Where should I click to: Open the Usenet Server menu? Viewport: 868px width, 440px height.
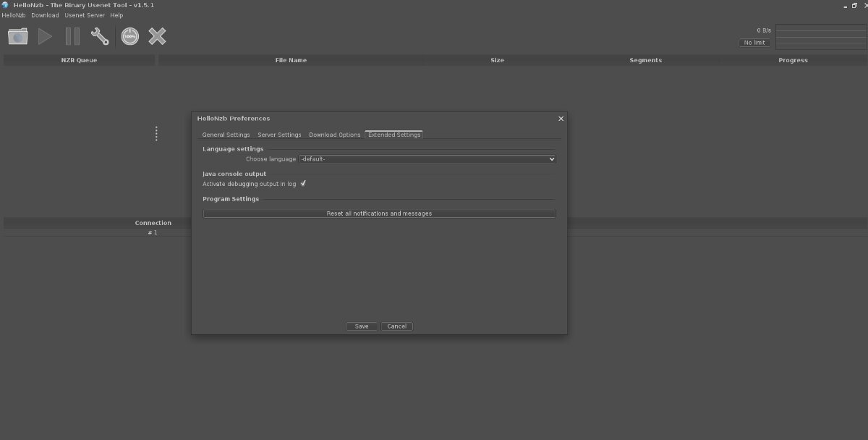click(x=85, y=15)
